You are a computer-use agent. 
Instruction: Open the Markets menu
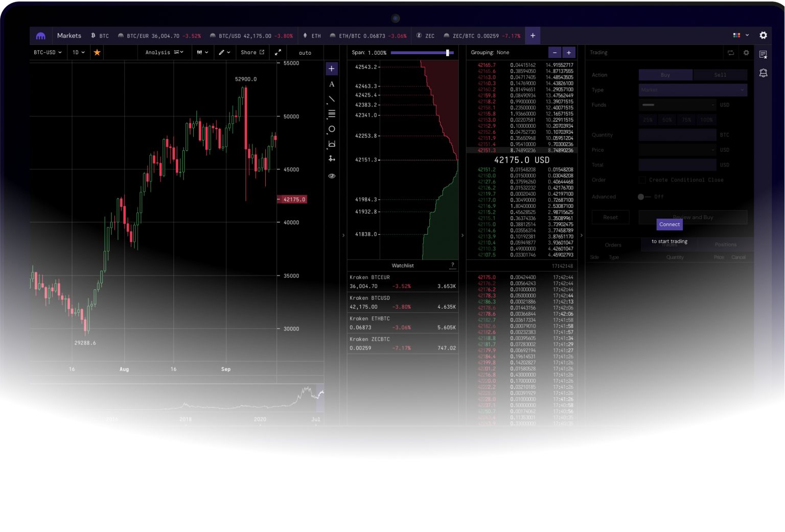coord(69,35)
